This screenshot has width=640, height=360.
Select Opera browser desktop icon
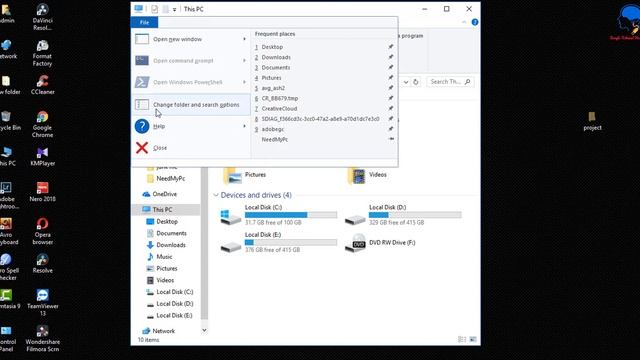tap(42, 231)
